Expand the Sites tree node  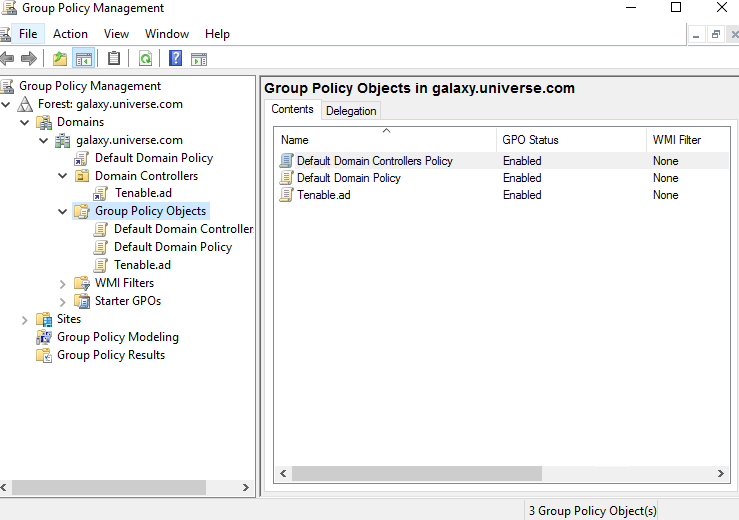coord(25,320)
